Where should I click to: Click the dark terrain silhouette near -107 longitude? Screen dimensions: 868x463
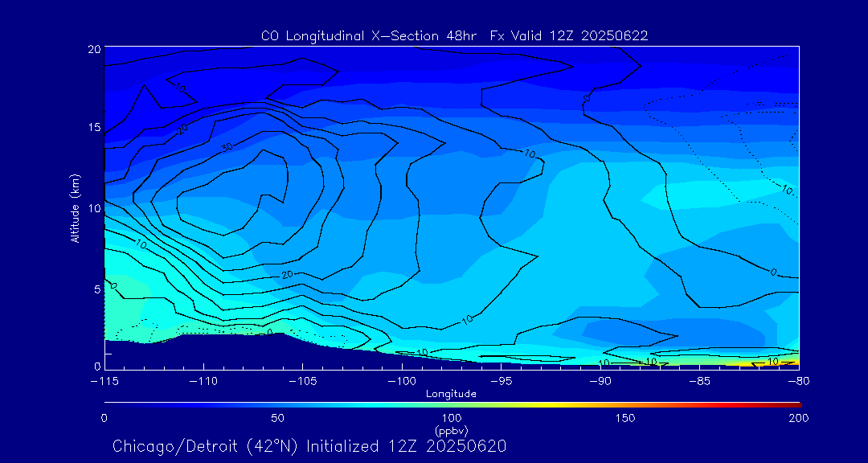tap(263, 352)
